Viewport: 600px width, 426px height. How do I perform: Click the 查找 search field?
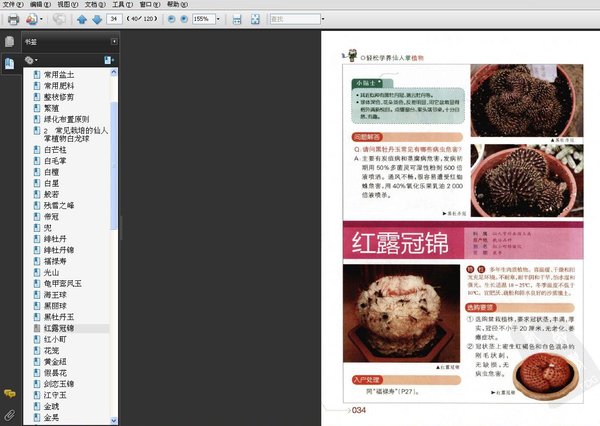(x=295, y=19)
